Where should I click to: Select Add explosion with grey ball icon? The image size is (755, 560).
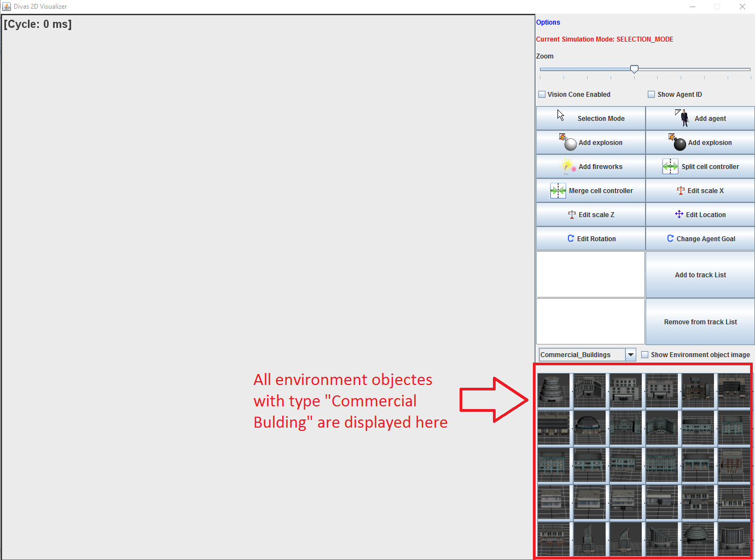591,142
